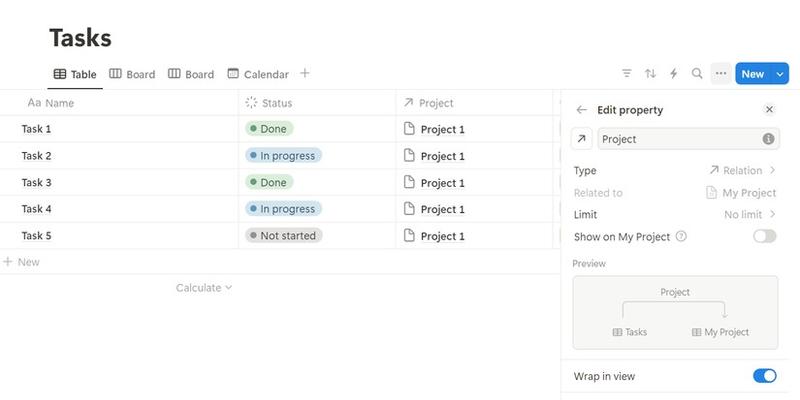Image resolution: width=800 pixels, height=400 pixels.
Task: Go back with Edit property arrow
Action: point(582,110)
